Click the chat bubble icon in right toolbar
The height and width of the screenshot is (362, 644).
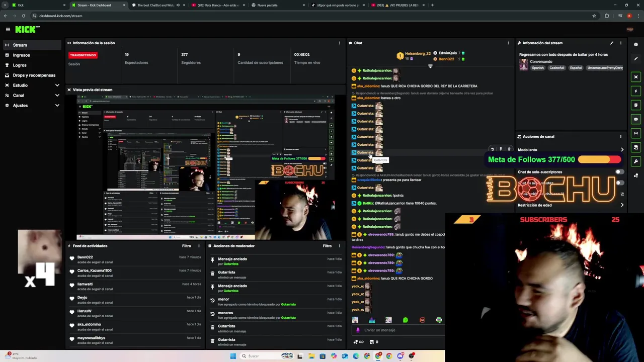pyautogui.click(x=636, y=119)
